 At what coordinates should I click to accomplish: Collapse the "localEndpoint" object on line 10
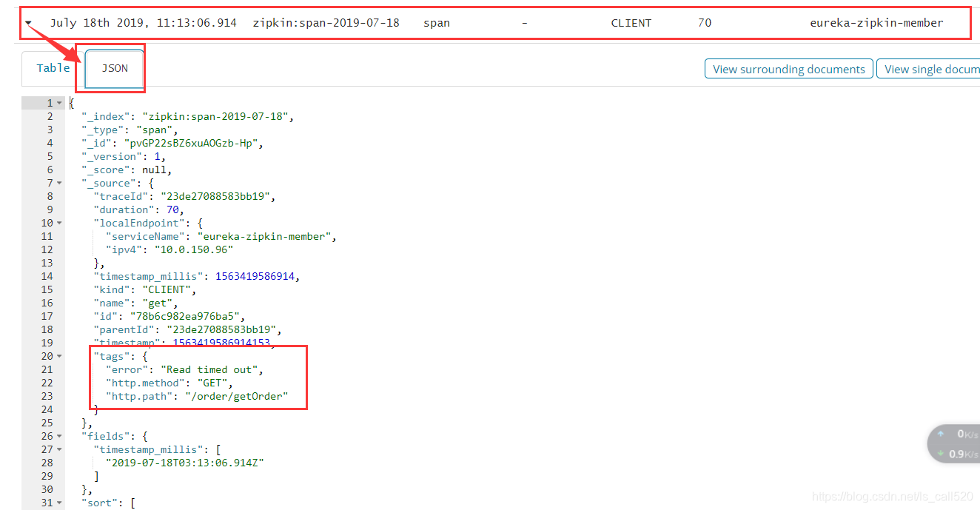click(60, 223)
